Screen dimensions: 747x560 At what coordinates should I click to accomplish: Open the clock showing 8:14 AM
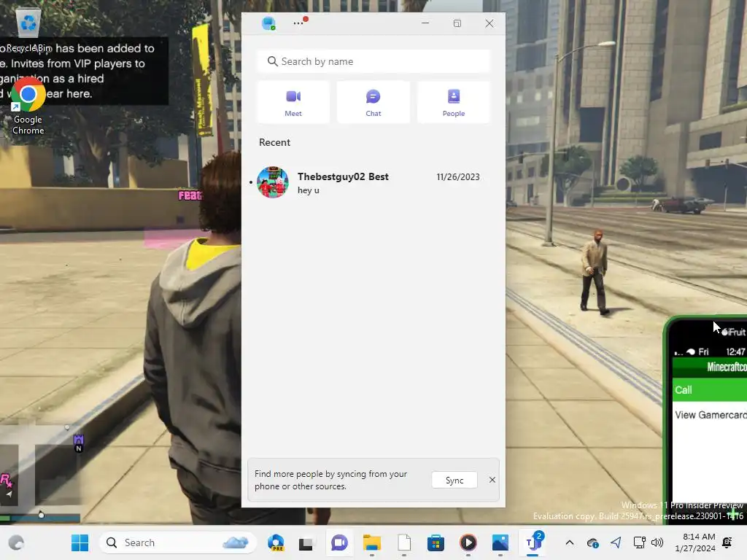pyautogui.click(x=695, y=542)
